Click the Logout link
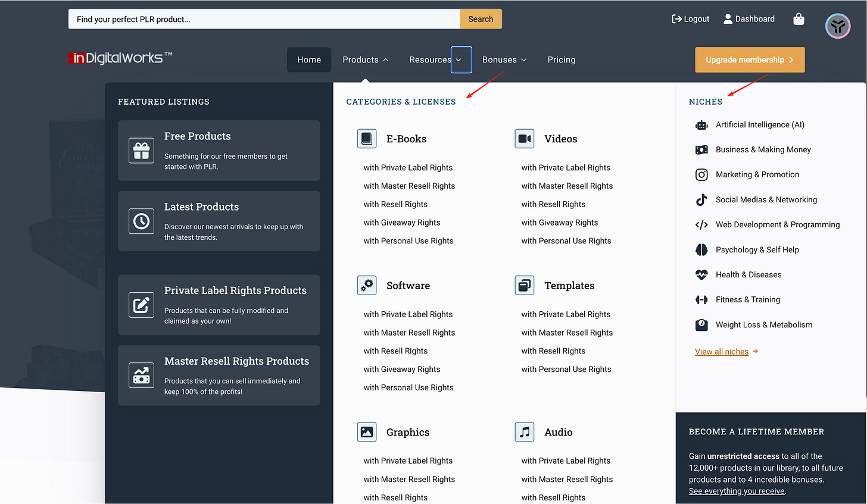This screenshot has width=867, height=504. click(x=690, y=19)
